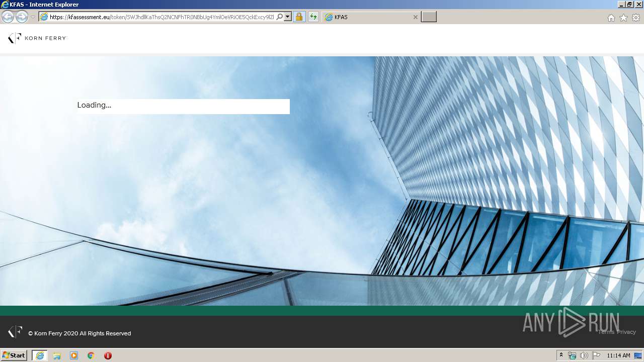This screenshot has height=362, width=644.
Task: Click the volume speaker tray icon
Action: (584, 355)
